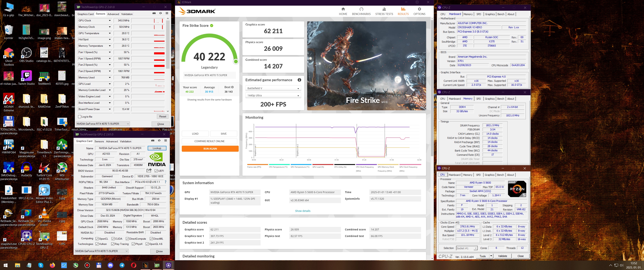This screenshot has width=644, height=270.
Task: Click the orange RUN AGAIN button
Action: coord(210,148)
